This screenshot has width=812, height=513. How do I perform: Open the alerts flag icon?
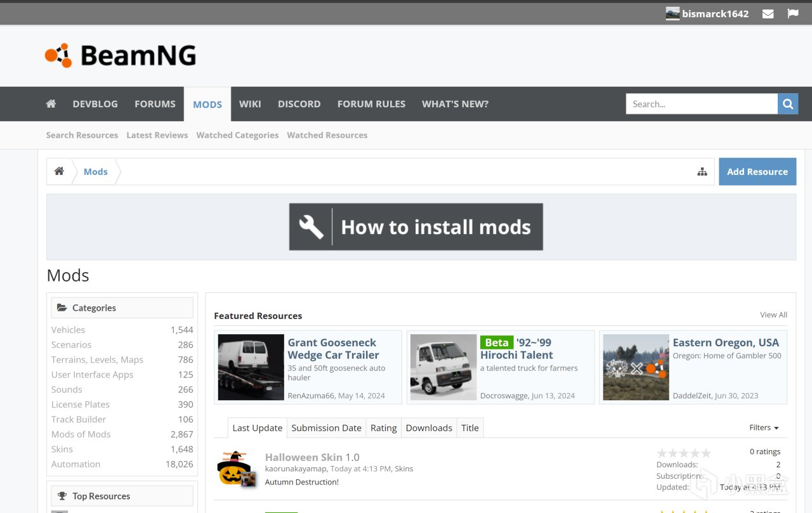[x=793, y=13]
